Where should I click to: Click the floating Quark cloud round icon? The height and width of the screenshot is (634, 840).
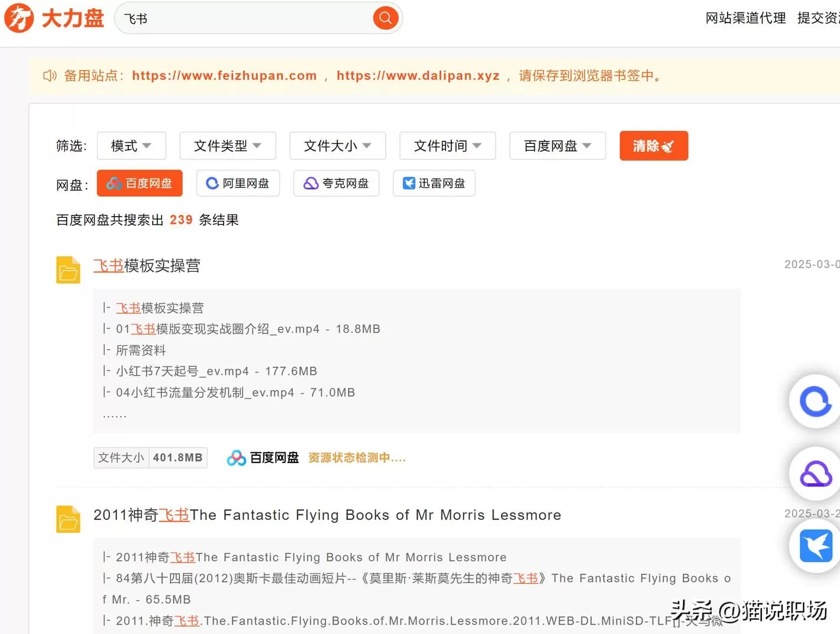(815, 474)
